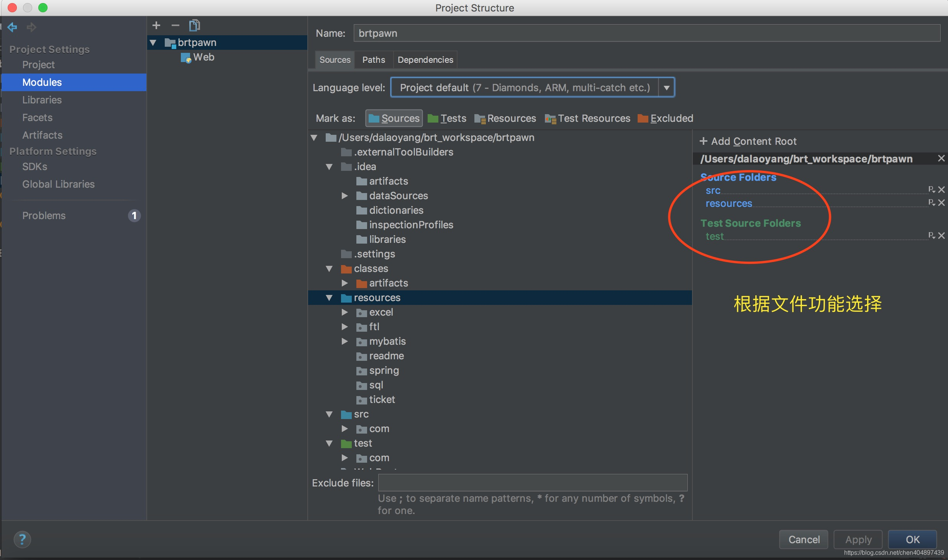Mark folder as Sources

(x=394, y=118)
